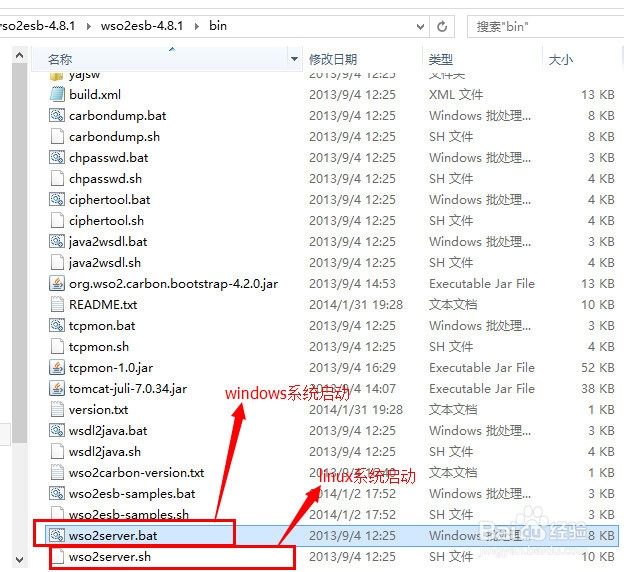The image size is (624, 572).
Task: Click the chpasswd.sh file icon
Action: click(57, 178)
